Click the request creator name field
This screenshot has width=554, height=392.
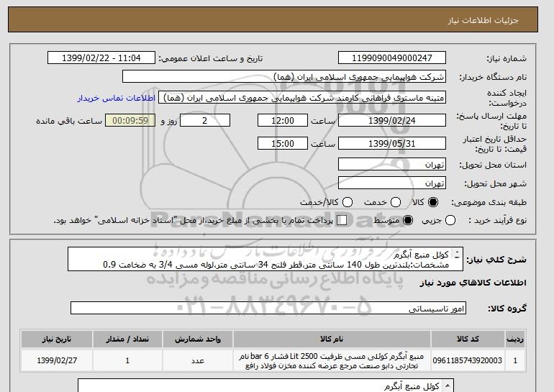(302, 98)
